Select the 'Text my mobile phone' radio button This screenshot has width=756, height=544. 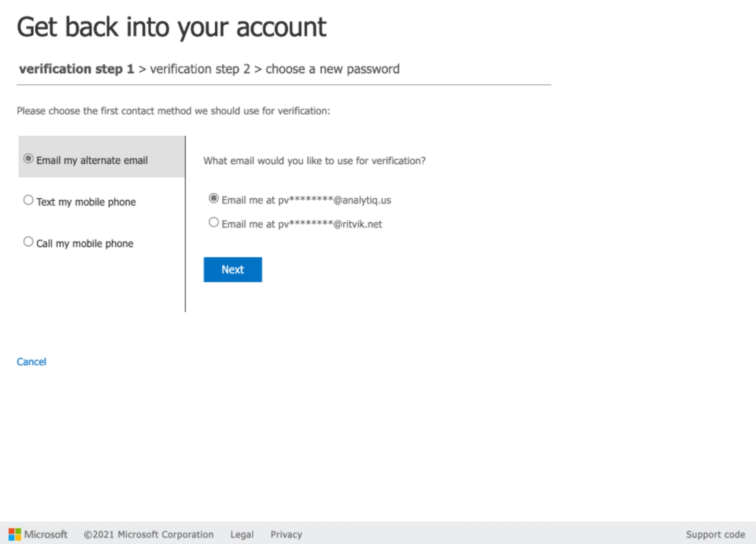[28, 200]
